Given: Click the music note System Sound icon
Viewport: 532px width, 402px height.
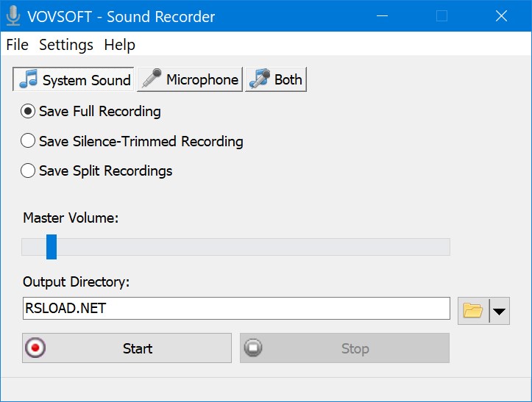Looking at the screenshot, I should (x=29, y=79).
